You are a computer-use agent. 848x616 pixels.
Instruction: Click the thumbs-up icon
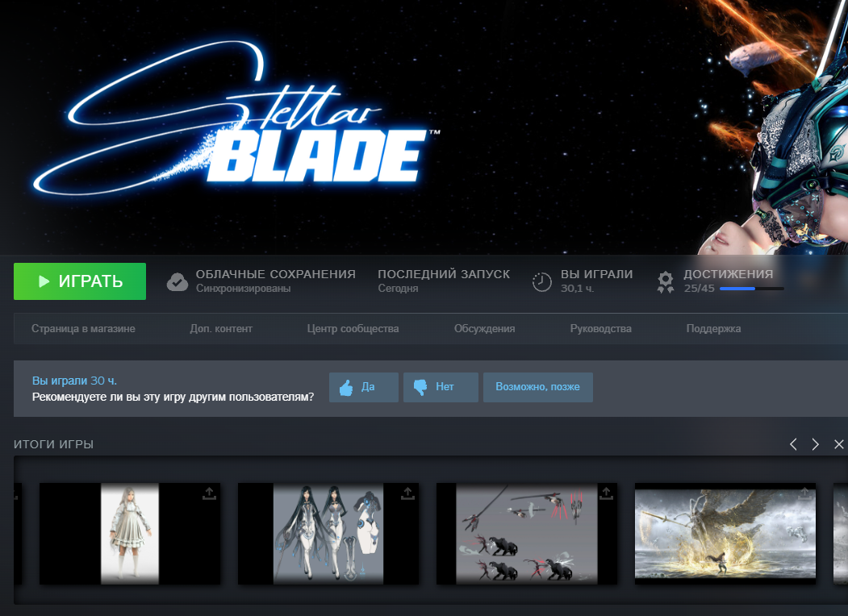(346, 388)
